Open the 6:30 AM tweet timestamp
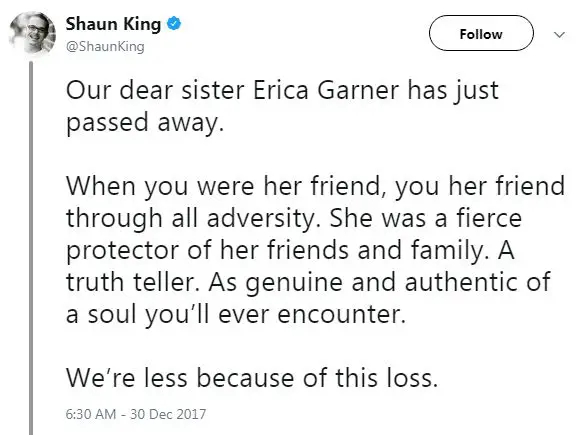Viewport: 586px width, 435px height. coord(90,414)
